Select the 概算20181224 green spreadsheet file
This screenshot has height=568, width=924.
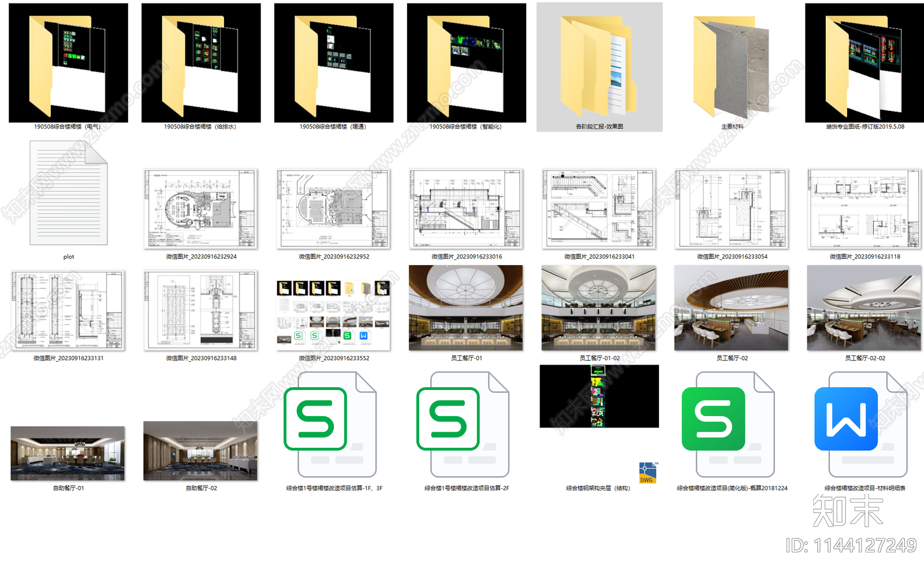pyautogui.click(x=728, y=425)
